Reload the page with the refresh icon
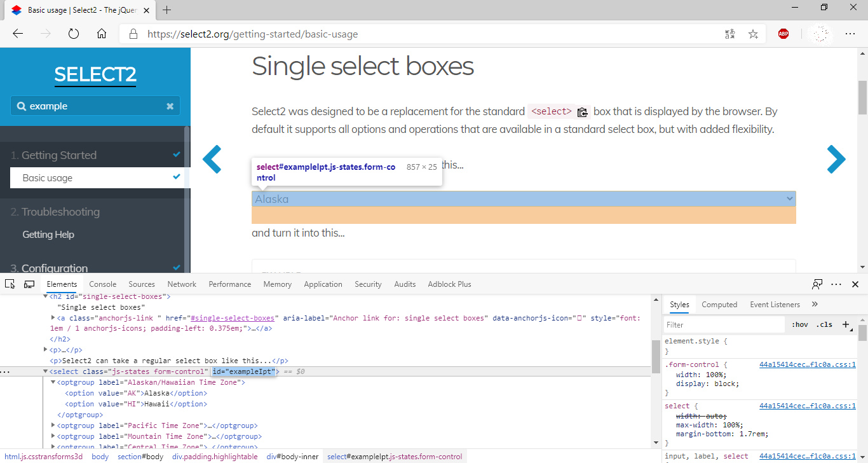The height and width of the screenshot is (463, 868). coord(74,34)
